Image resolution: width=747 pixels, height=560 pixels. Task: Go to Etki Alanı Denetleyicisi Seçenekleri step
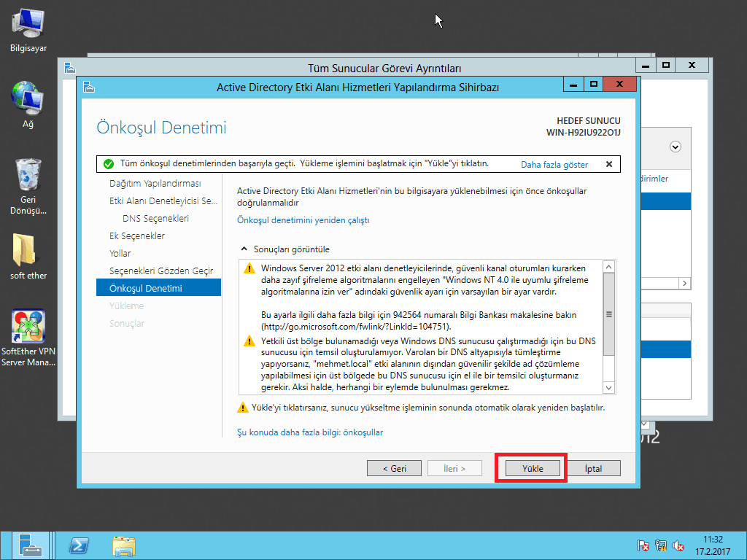point(163,201)
